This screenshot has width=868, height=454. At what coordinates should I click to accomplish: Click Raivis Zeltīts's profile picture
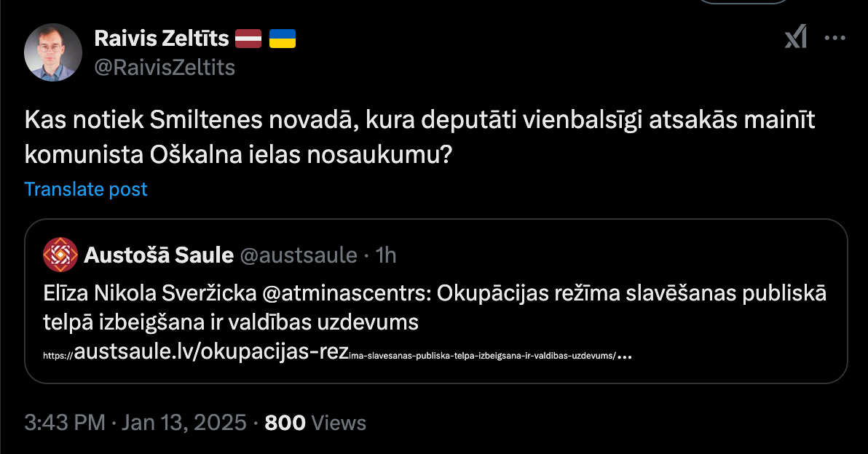pos(52,52)
